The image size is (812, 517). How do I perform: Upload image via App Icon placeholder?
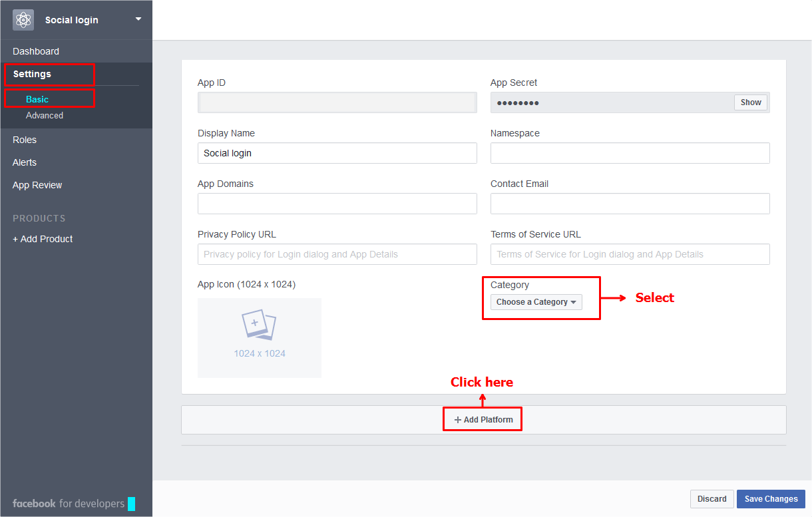coord(259,337)
